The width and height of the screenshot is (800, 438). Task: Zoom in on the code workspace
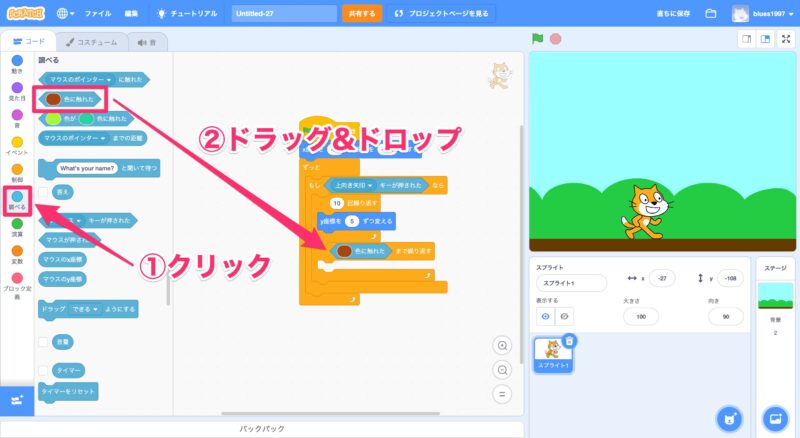(x=503, y=346)
